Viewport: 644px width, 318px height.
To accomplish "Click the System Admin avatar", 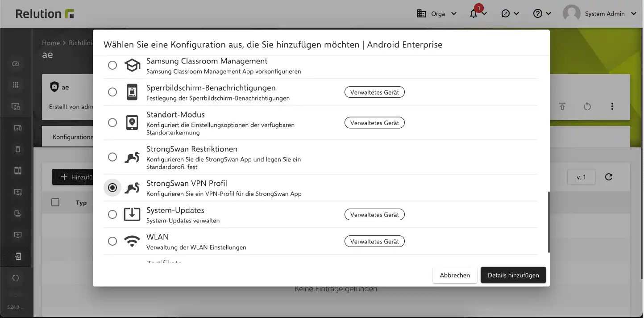I will (572, 14).
